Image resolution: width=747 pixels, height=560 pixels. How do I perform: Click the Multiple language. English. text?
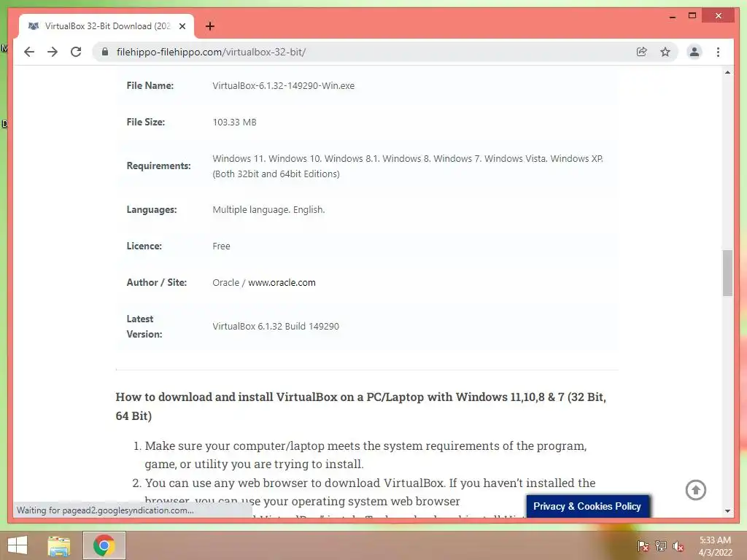268,210
